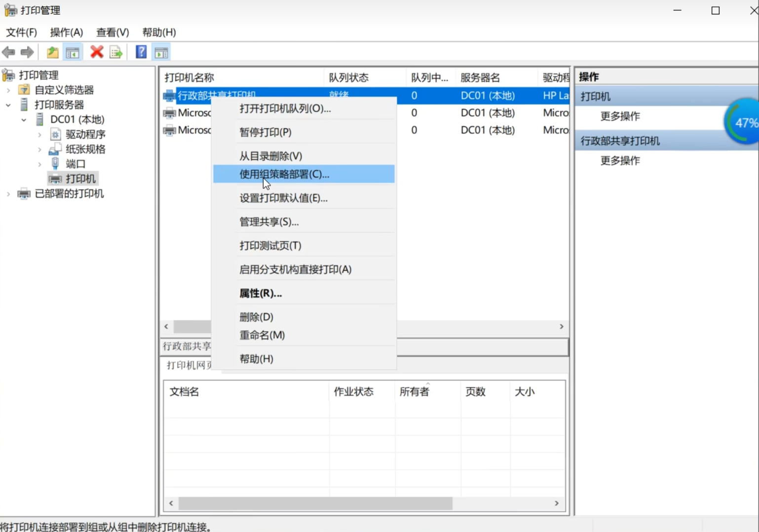The height and width of the screenshot is (532, 759).
Task: Choose 打开打印机队列(O)... from context menu
Action: tap(304, 108)
